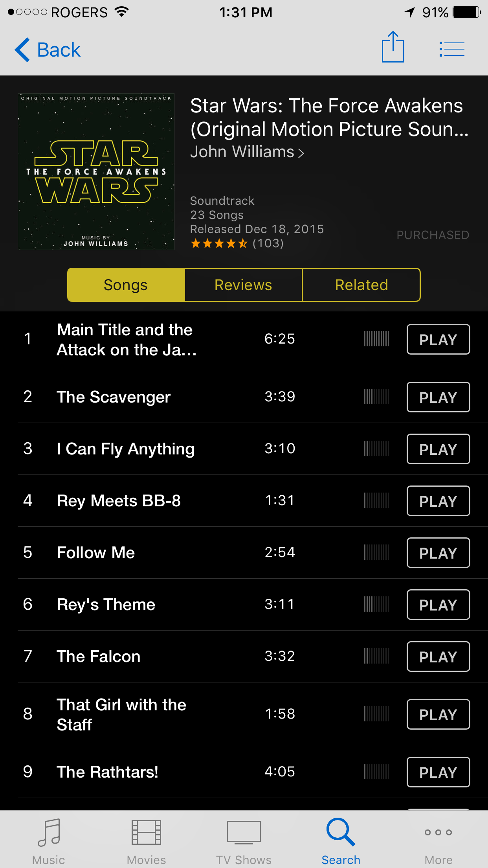Tap the Back chevron
The width and height of the screenshot is (488, 868).
tap(22, 50)
